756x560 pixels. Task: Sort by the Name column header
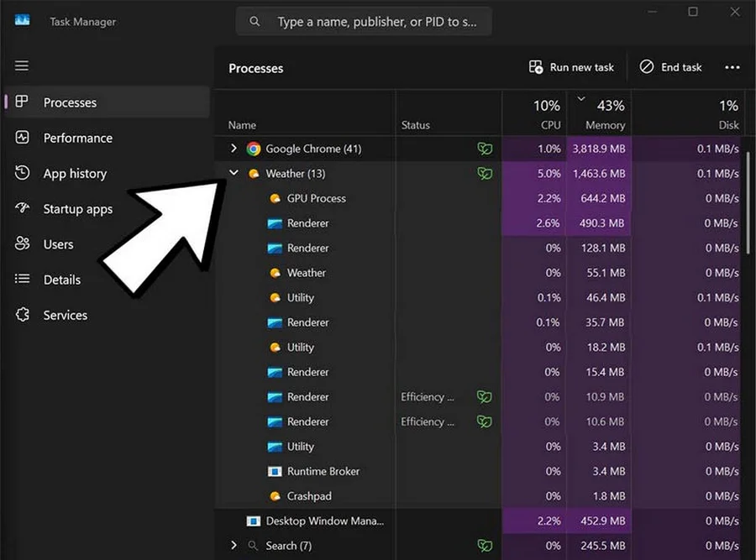(x=305, y=113)
